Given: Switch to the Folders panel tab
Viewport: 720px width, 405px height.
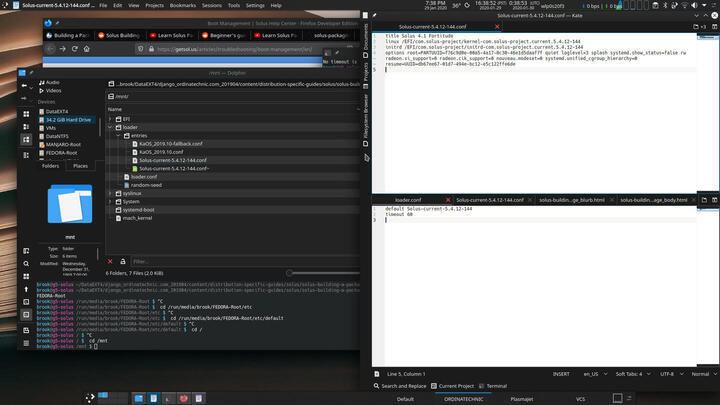Looking at the screenshot, I should (x=51, y=166).
